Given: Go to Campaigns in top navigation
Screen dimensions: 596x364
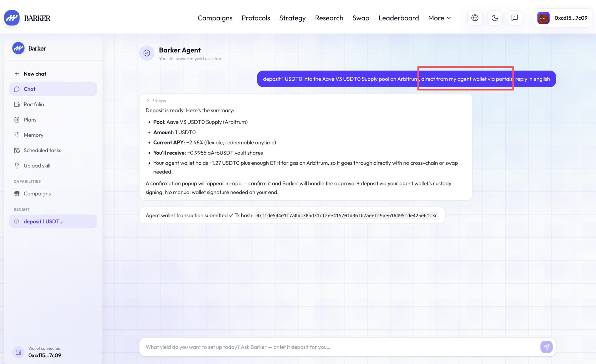Looking at the screenshot, I should pyautogui.click(x=215, y=18).
